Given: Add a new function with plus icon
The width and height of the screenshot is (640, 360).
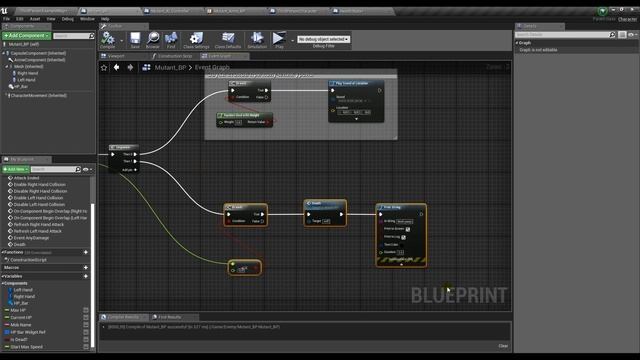Looking at the screenshot, I should [x=86, y=252].
